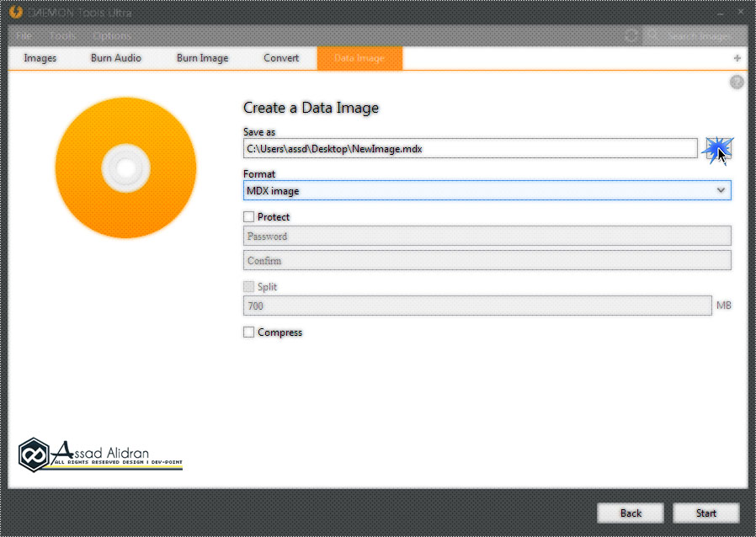This screenshot has width=756, height=537.
Task: Close the DAEMON Tools Ultra window
Action: tap(741, 12)
